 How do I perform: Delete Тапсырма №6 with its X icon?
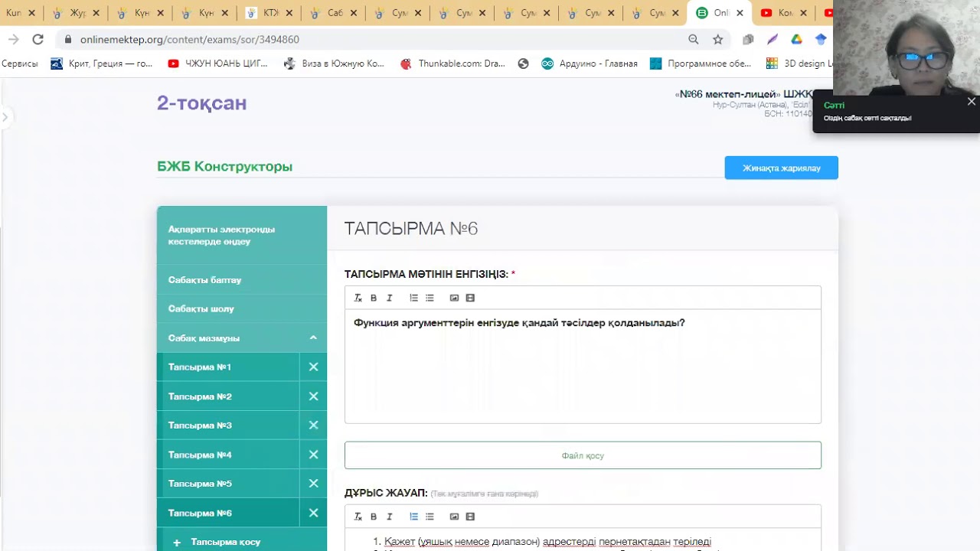coord(313,513)
